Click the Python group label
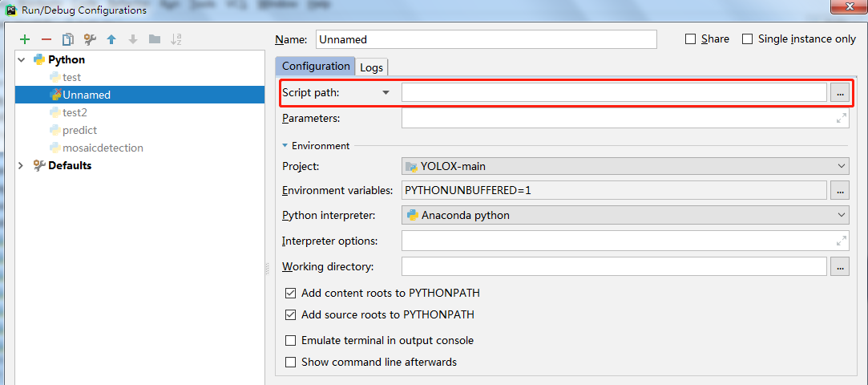 pos(67,59)
